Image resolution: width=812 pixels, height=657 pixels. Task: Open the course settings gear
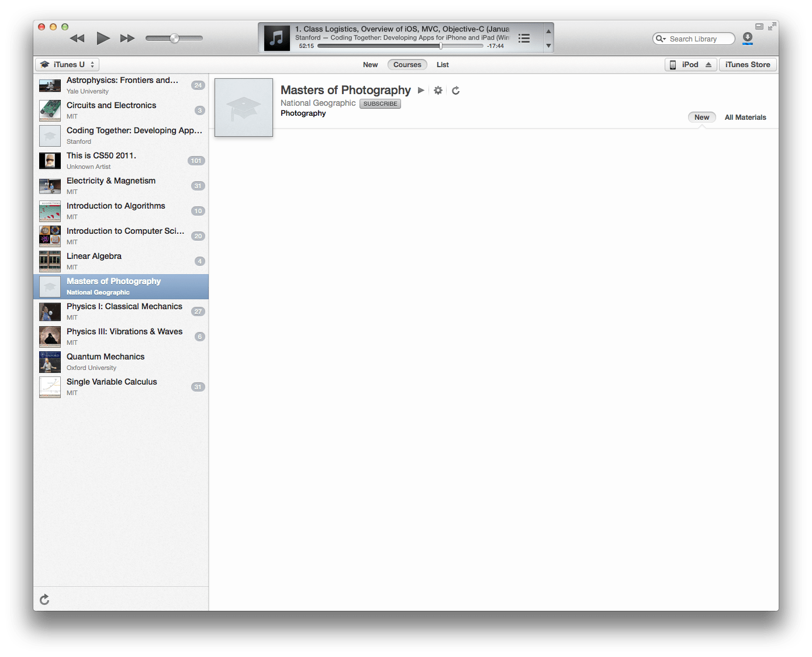tap(438, 91)
